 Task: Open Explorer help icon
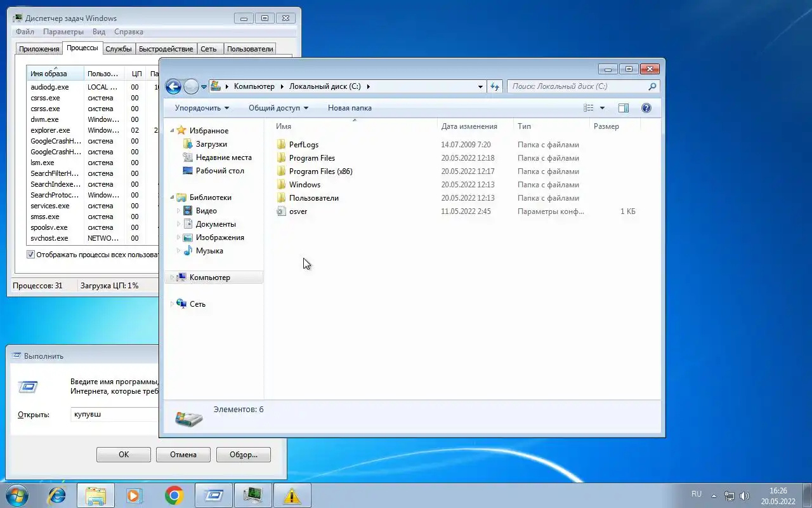click(646, 108)
